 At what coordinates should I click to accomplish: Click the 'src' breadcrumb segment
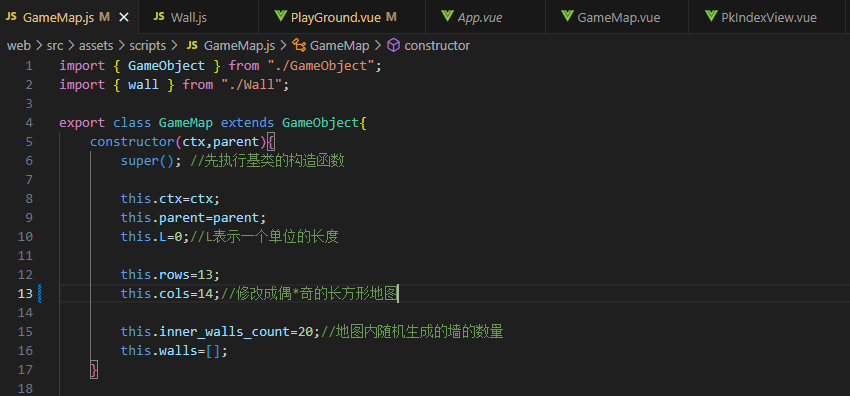pyautogui.click(x=55, y=46)
